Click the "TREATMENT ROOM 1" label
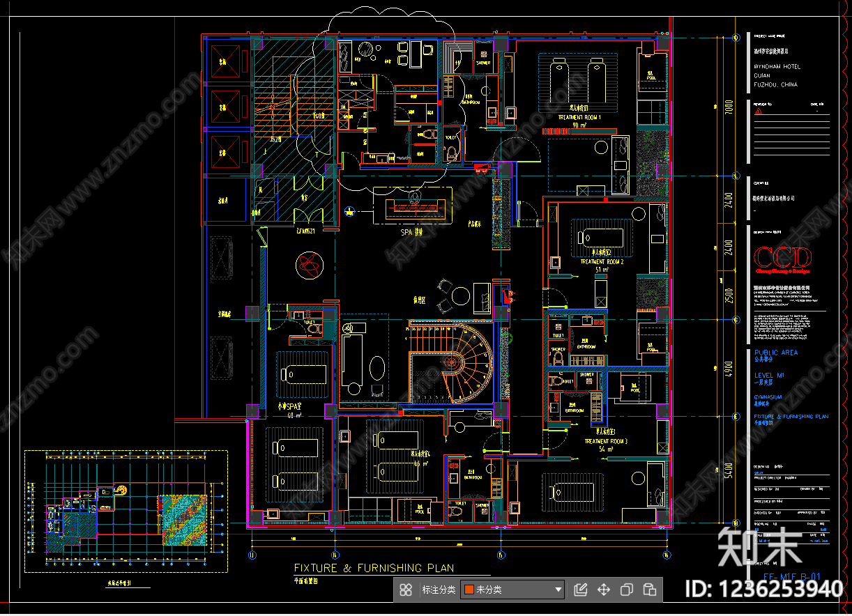 pyautogui.click(x=579, y=118)
